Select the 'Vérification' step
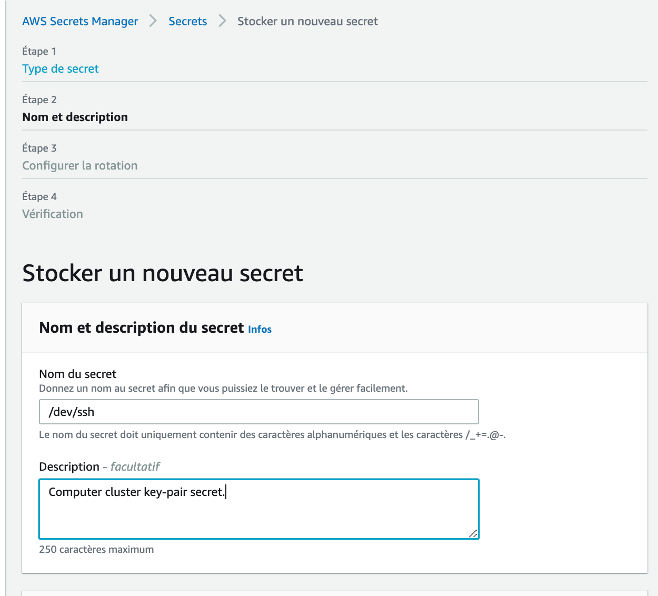Screen dimensions: 658x596 point(53,213)
